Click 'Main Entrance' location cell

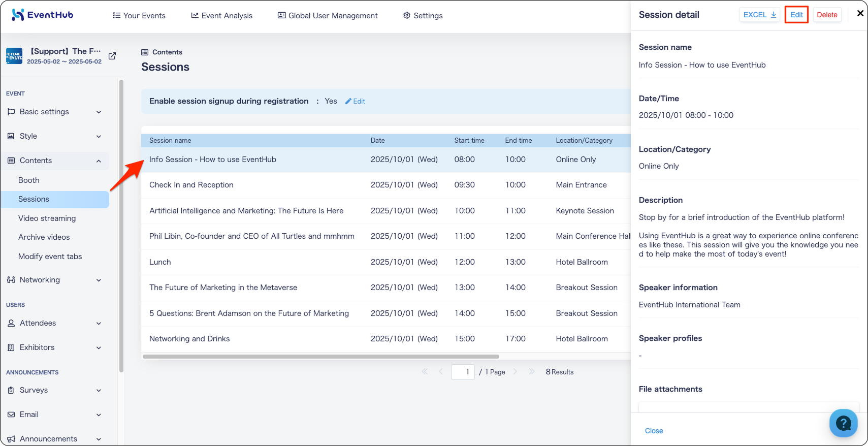point(581,185)
